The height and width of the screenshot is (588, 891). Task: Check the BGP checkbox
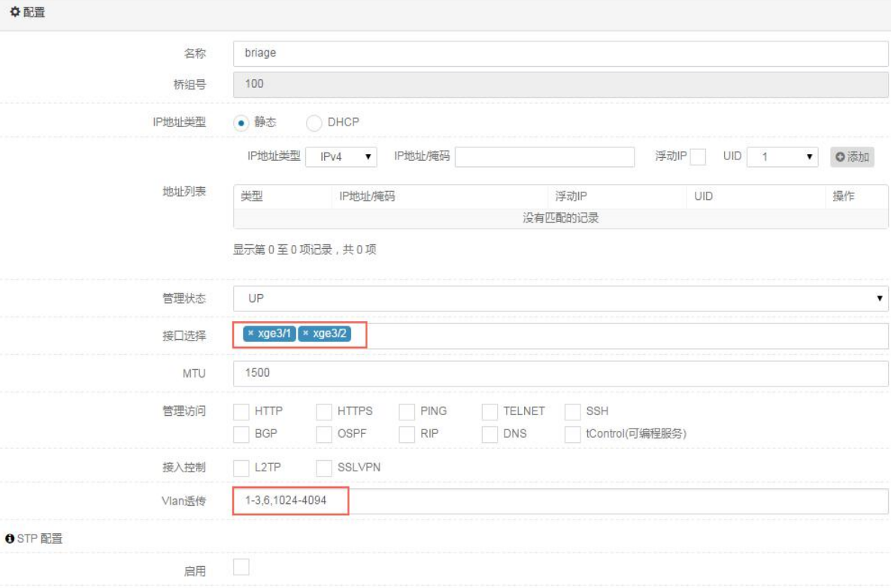[241, 434]
